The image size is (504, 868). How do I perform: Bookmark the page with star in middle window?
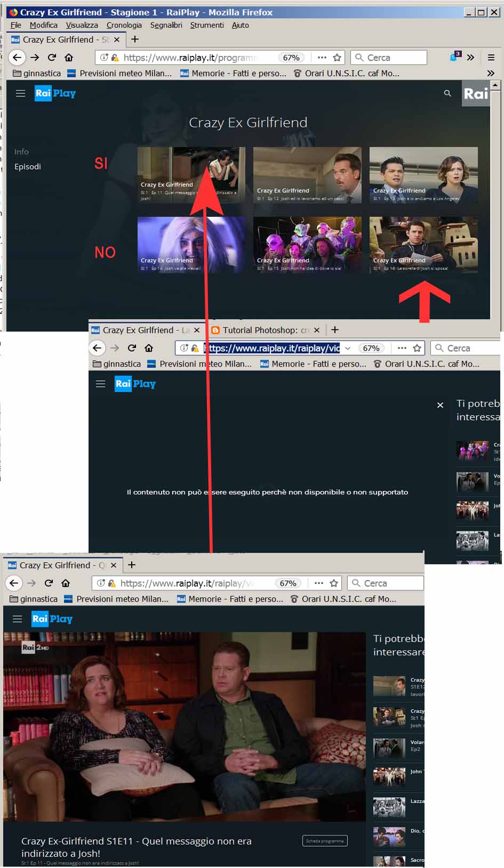[x=417, y=348]
